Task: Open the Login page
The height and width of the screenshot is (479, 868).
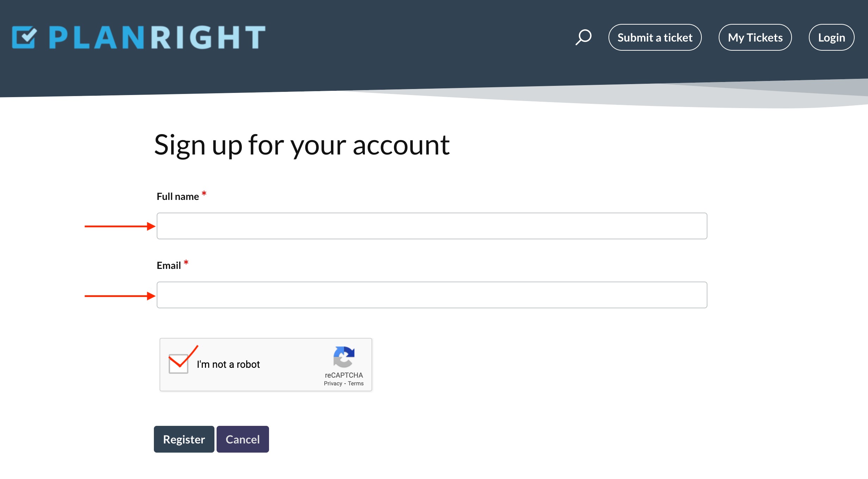Action: pyautogui.click(x=831, y=37)
